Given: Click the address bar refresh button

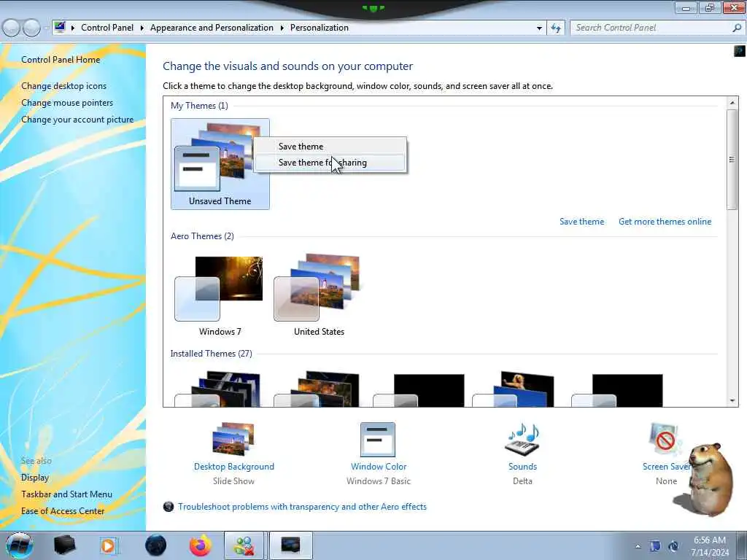Looking at the screenshot, I should 555,28.
